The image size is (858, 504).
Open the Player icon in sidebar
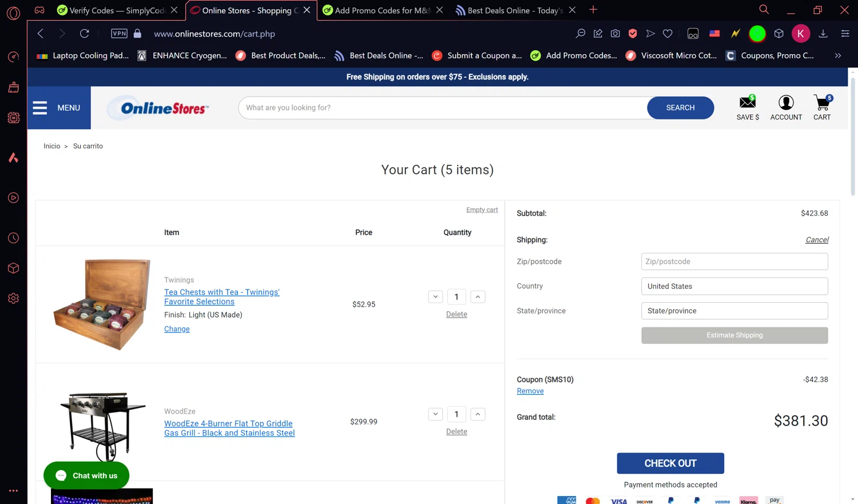click(x=13, y=197)
